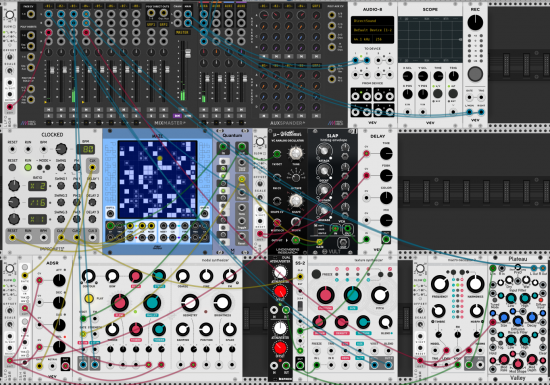Toggle the lit green RUN button on Clocked

tap(28, 168)
